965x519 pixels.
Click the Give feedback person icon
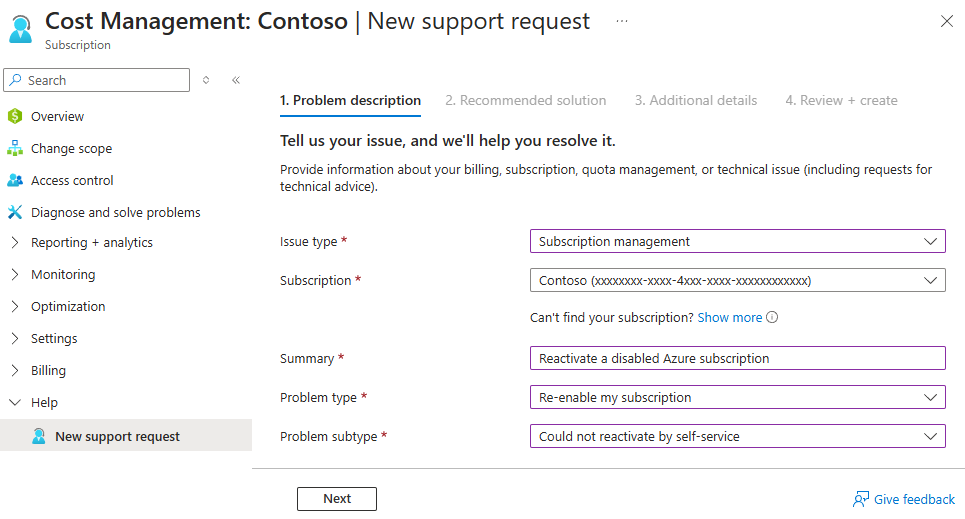(x=860, y=499)
